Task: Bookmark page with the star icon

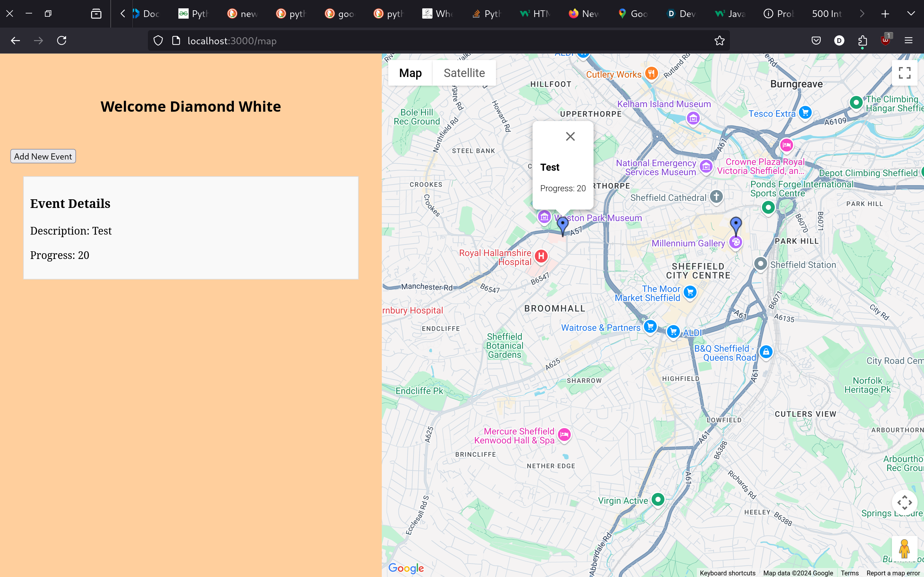Action: [719, 40]
